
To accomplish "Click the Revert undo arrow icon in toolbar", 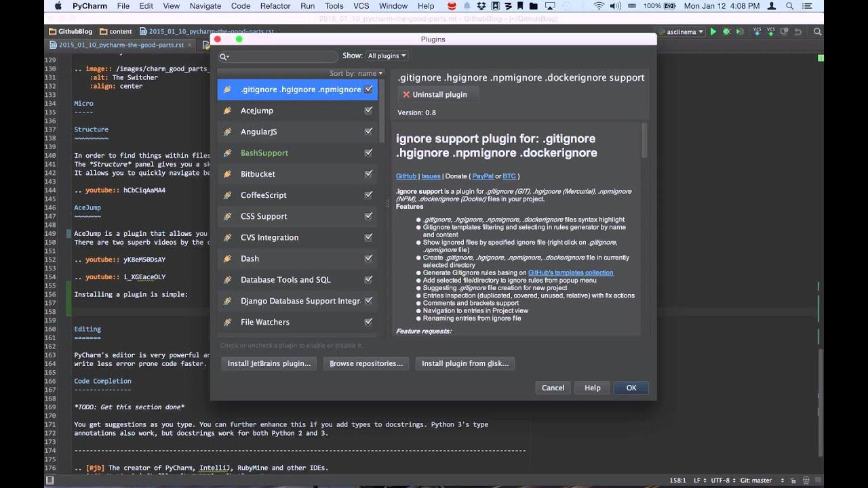I will 798,32.
